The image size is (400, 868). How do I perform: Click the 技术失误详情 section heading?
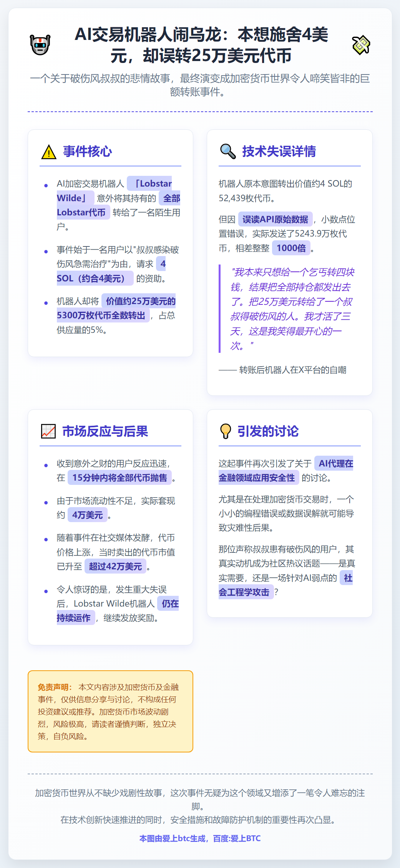coord(279,151)
